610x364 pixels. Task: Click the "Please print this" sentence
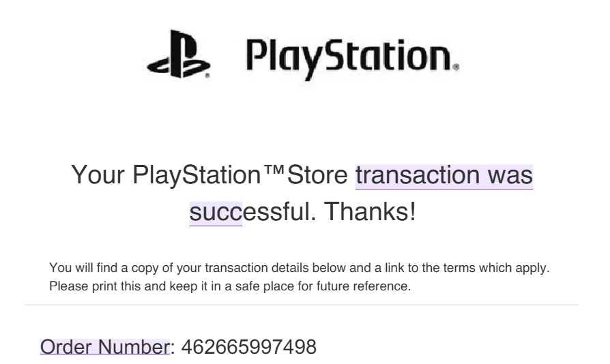click(230, 286)
